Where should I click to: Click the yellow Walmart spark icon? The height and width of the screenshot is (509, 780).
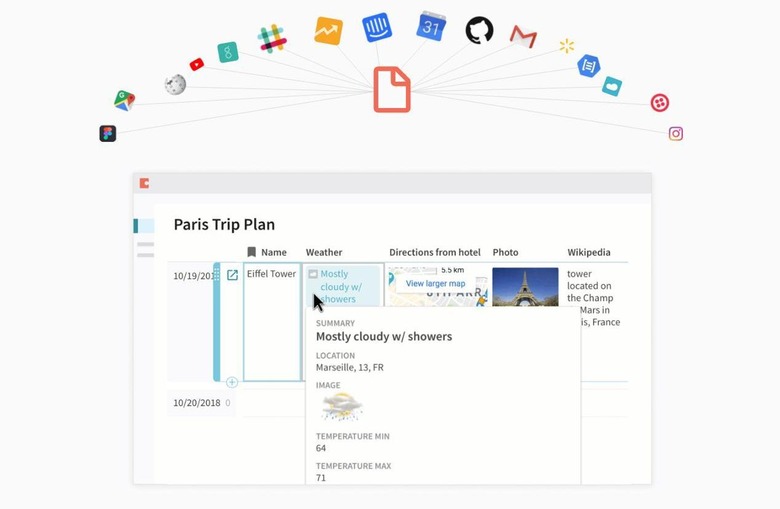[567, 46]
